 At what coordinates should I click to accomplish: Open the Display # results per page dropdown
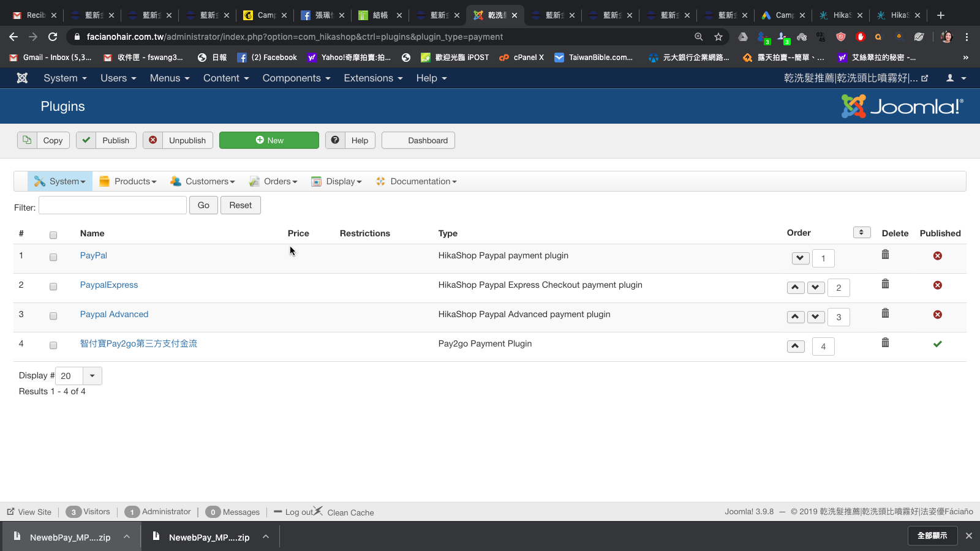click(78, 376)
